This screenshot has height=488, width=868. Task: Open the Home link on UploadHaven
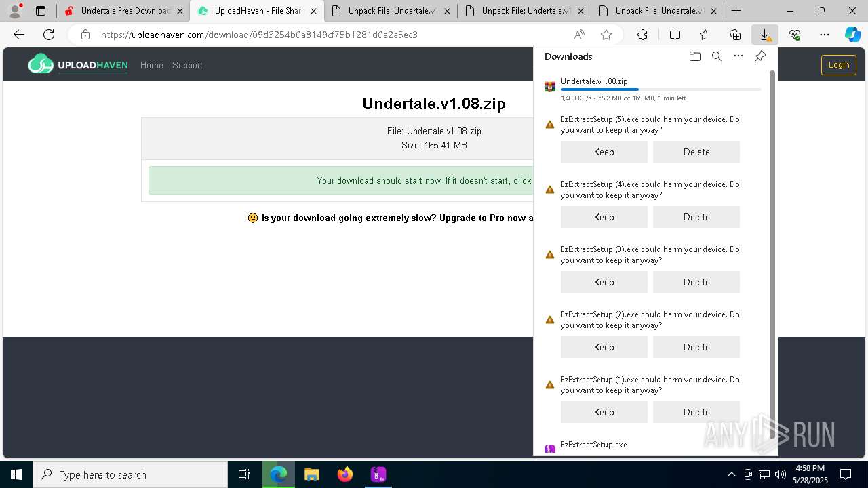152,65
